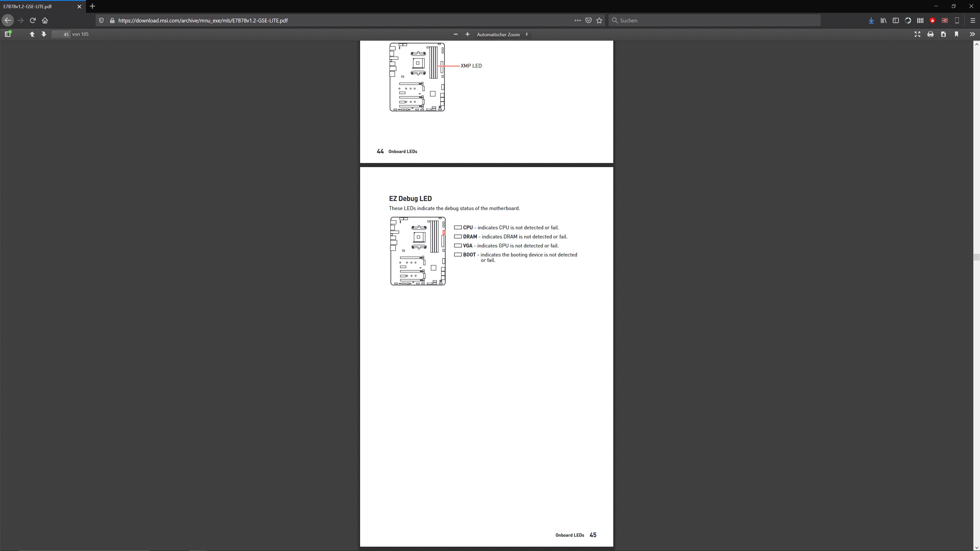This screenshot has width=980, height=551.
Task: Zoom in with the plus button
Action: [x=468, y=34]
